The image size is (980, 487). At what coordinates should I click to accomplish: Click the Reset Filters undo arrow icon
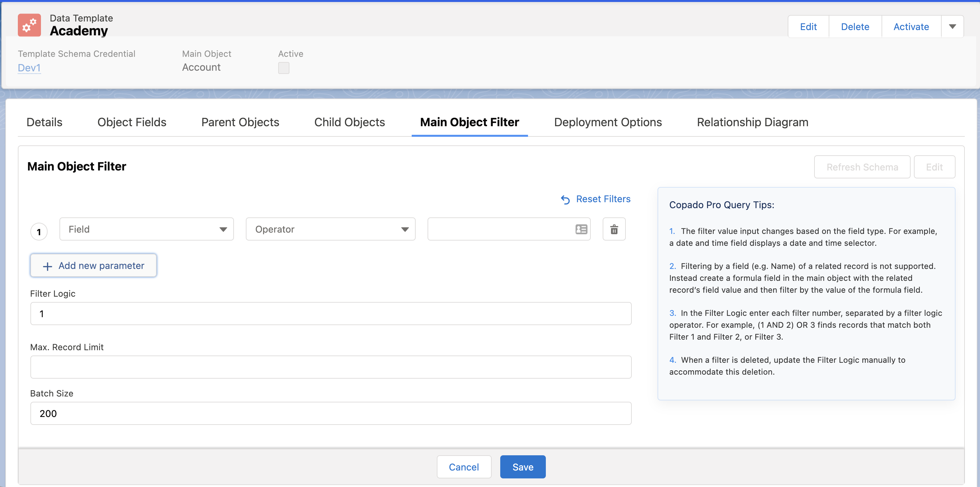(x=565, y=199)
